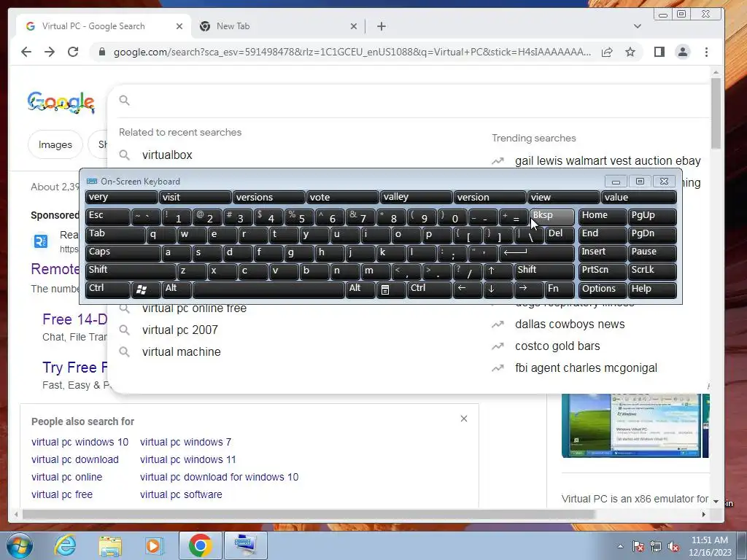Screen dimensions: 747x560
Task: Select trending search dallas cowboys news
Action: click(x=570, y=324)
